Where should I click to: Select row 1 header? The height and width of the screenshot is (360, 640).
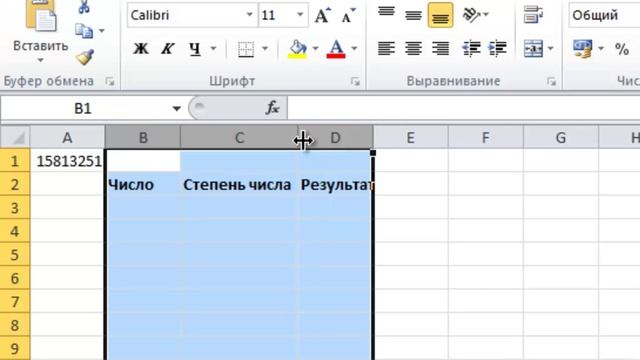[15, 161]
